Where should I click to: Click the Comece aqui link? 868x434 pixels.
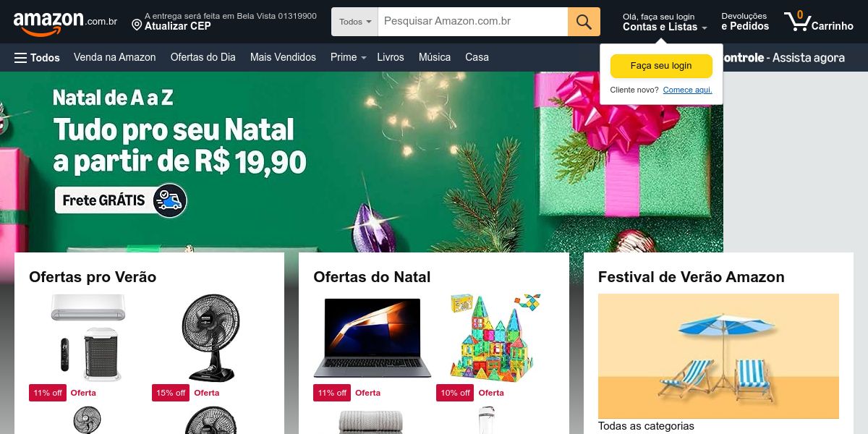[687, 90]
